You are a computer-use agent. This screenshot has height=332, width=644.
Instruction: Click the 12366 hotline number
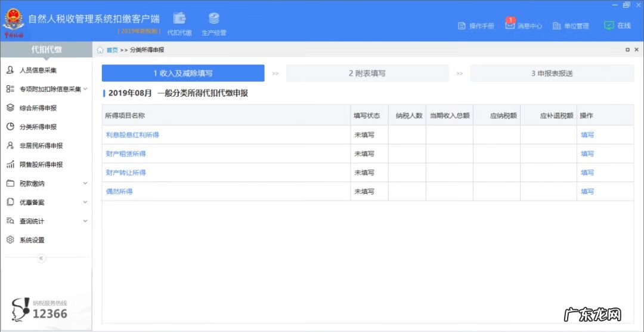click(49, 314)
